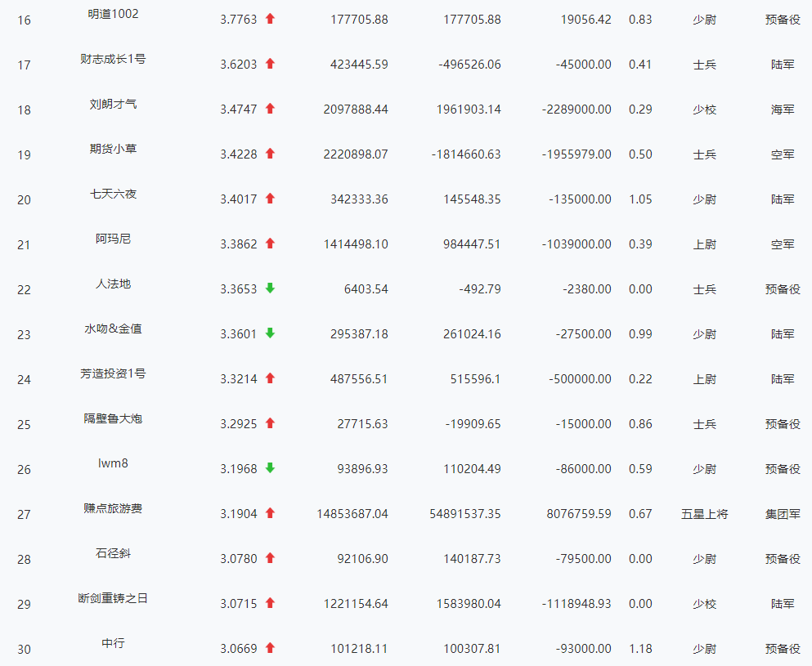
Task: Click the red up arrow beside 3.4228
Action: click(x=270, y=154)
